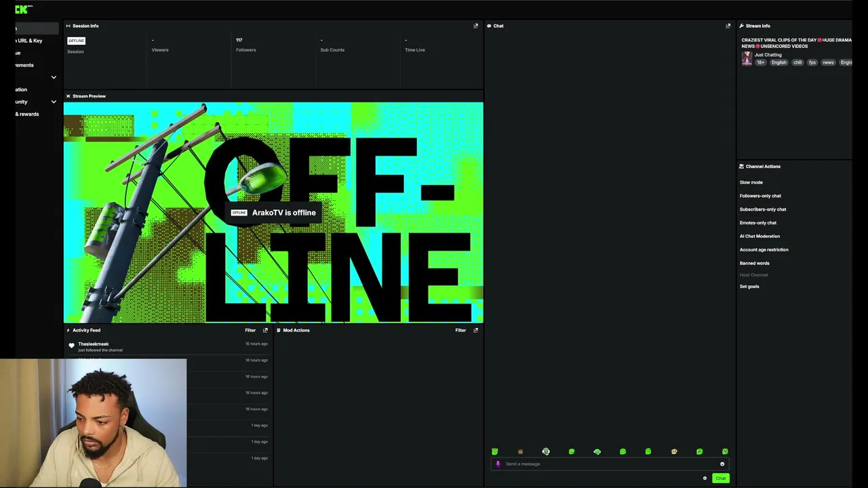868x488 pixels.
Task: Insert the first green emote in quick emotes
Action: [494, 451]
